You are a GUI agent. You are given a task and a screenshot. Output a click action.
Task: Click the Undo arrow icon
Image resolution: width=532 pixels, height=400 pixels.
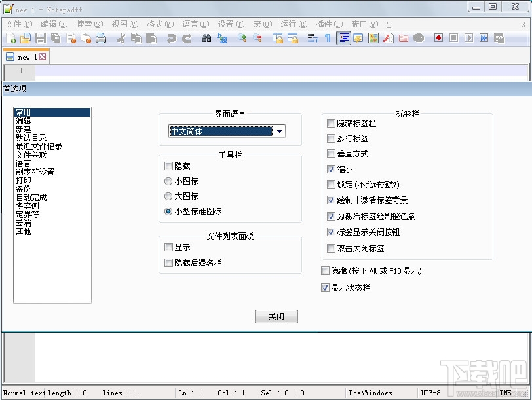tap(170, 38)
